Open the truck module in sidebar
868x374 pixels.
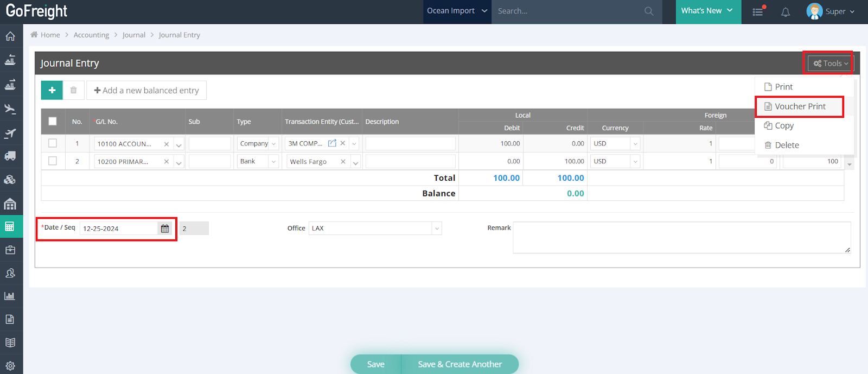click(x=10, y=156)
